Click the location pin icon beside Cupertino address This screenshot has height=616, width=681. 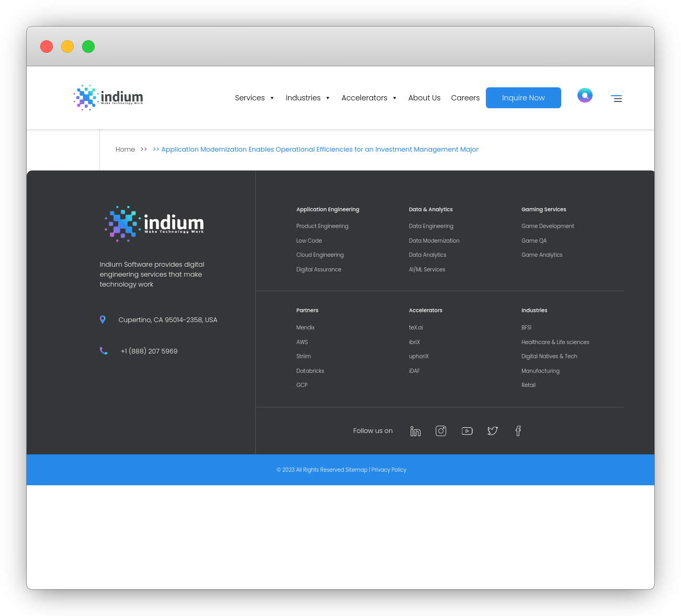click(x=103, y=320)
